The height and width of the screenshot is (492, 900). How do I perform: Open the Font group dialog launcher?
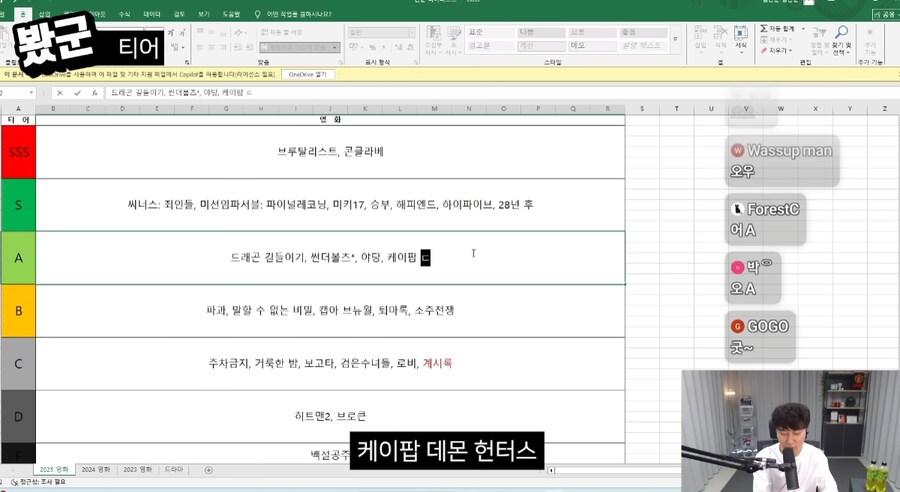pos(187,62)
